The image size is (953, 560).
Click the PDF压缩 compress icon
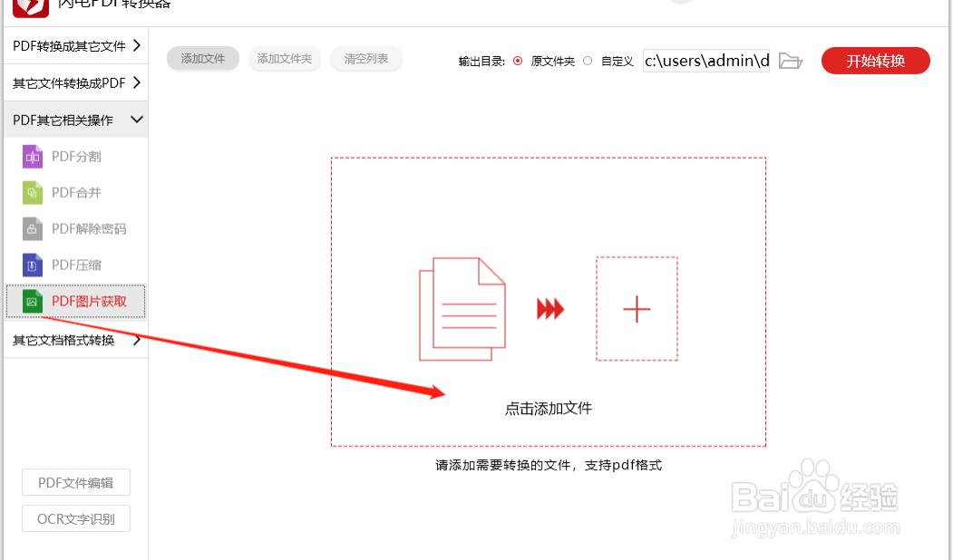pyautogui.click(x=33, y=265)
